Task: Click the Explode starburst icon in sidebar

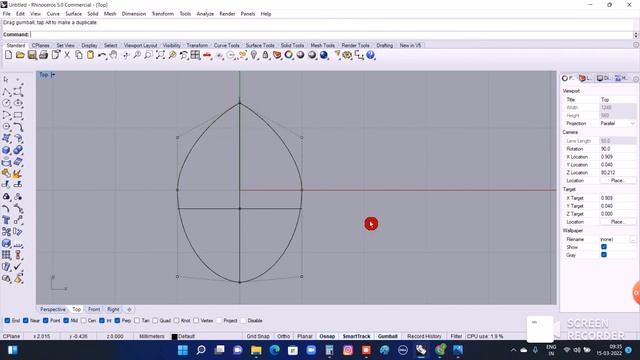Action: tap(18, 173)
